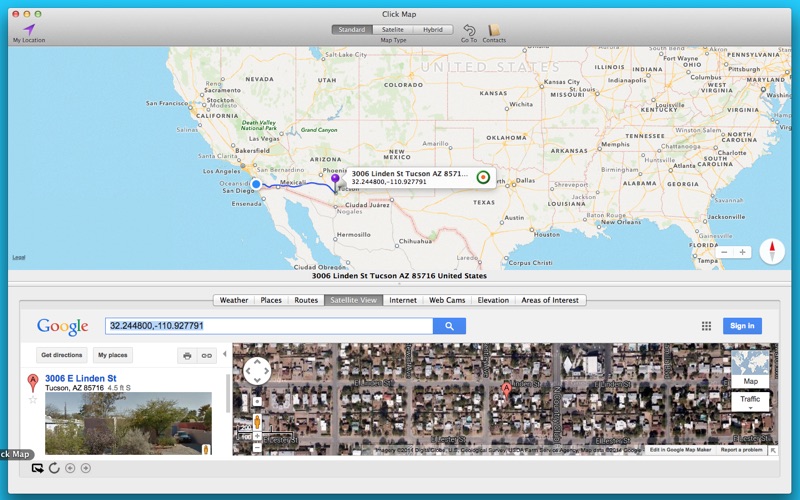Click the Sign in button
The height and width of the screenshot is (500, 800).
(742, 326)
